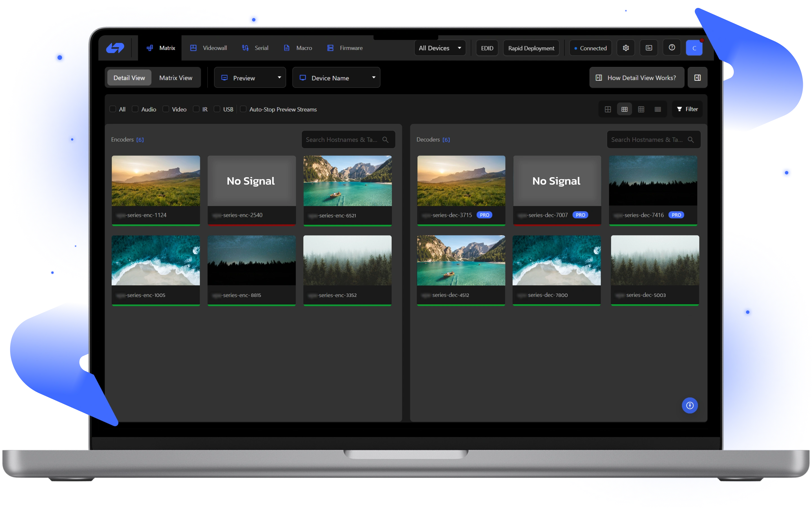Expand the All Devices dropdown
The width and height of the screenshot is (812, 508).
pyautogui.click(x=440, y=48)
